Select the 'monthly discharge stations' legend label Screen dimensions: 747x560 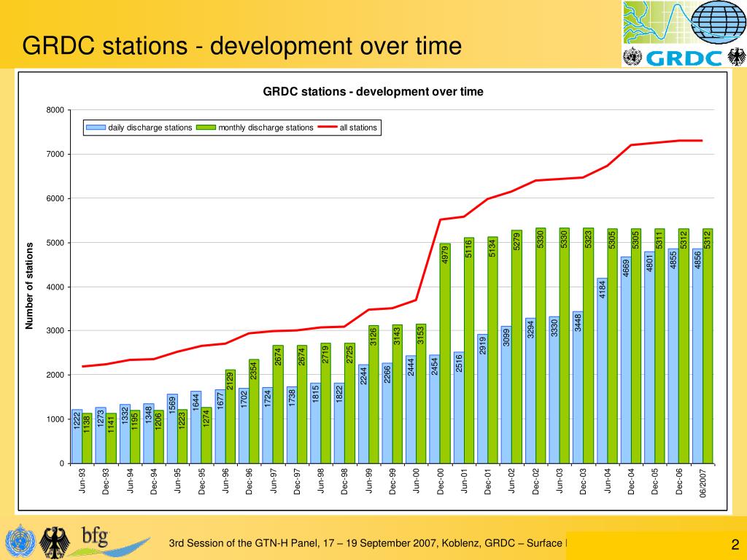266,128
